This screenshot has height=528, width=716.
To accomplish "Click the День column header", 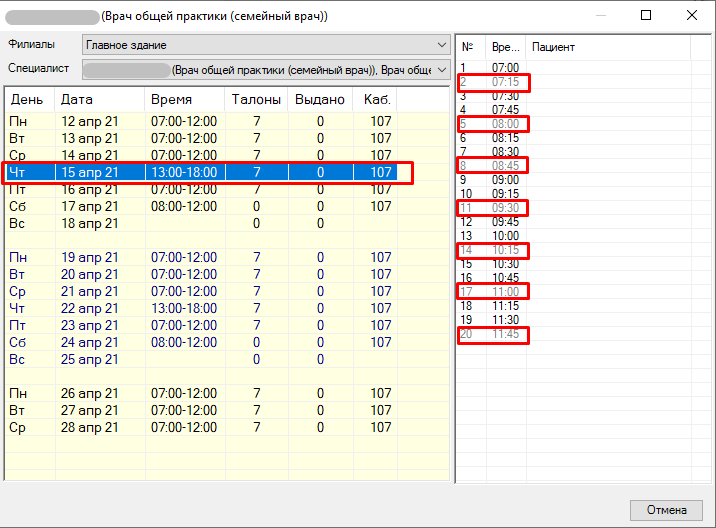I will pyautogui.click(x=30, y=100).
